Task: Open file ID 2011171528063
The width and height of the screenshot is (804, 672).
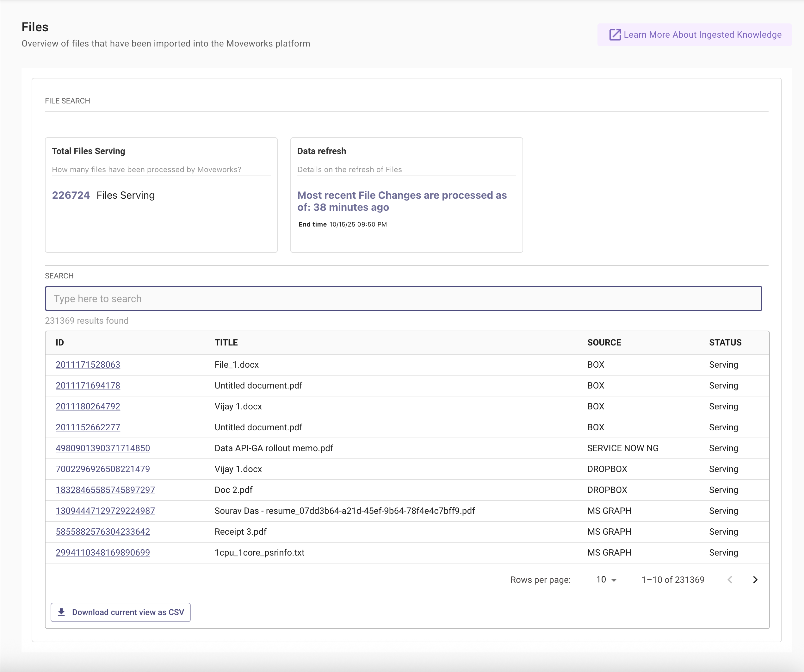Action: (88, 364)
